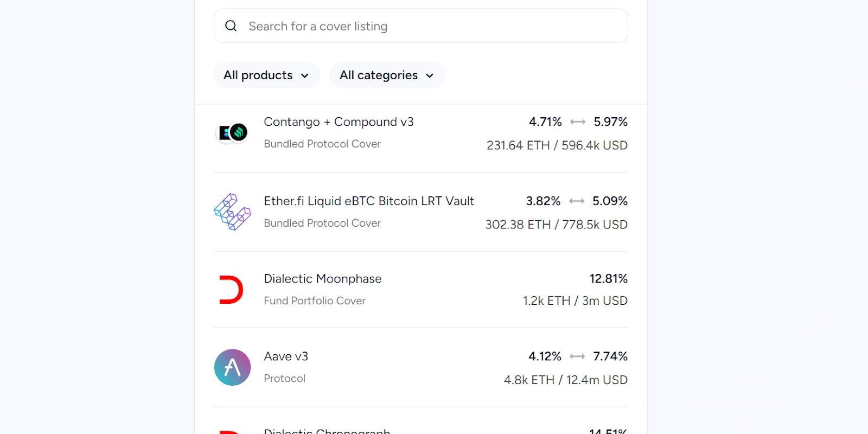
Task: Select the Dialectic Moonphase listing title
Action: click(x=323, y=279)
